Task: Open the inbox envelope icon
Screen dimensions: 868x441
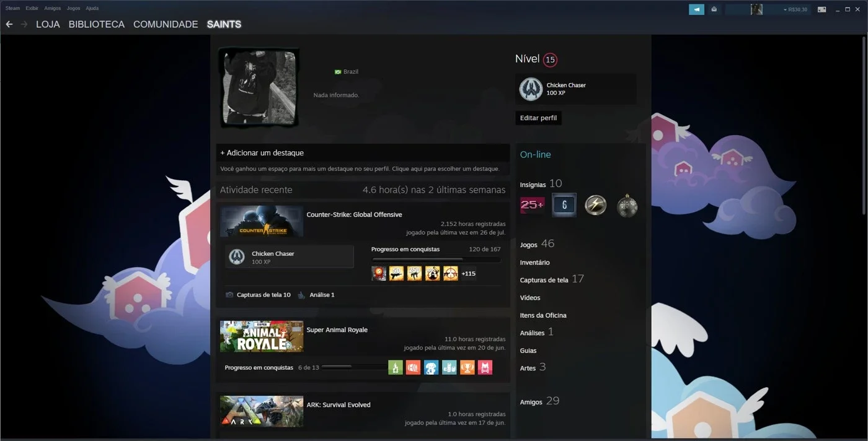Action: click(714, 9)
